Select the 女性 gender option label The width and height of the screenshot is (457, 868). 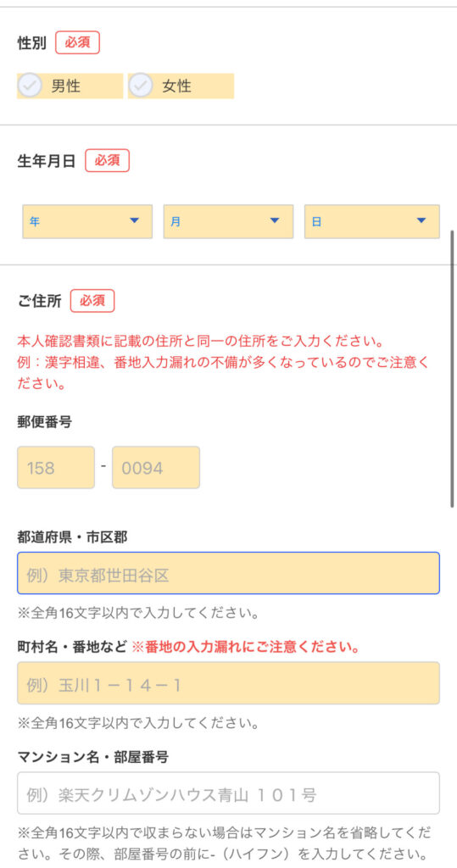(176, 86)
